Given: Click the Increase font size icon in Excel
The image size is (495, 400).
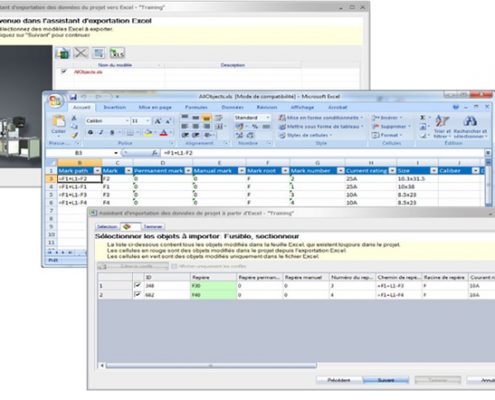Looking at the screenshot, I should 158,121.
